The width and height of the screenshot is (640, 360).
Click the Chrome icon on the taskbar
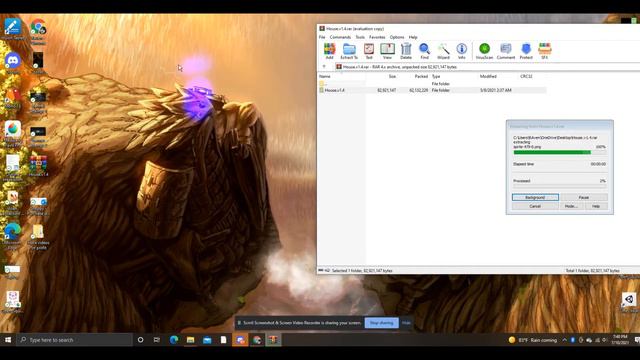pos(257,340)
